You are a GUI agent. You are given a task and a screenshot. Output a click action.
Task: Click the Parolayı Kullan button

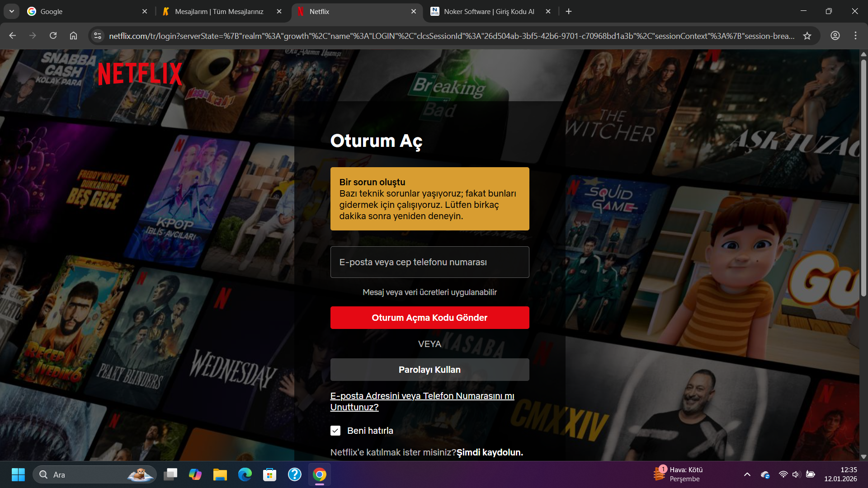(429, 370)
